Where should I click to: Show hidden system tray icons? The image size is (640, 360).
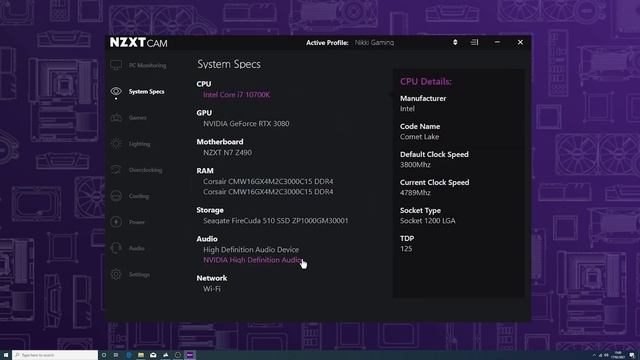[x=594, y=356]
